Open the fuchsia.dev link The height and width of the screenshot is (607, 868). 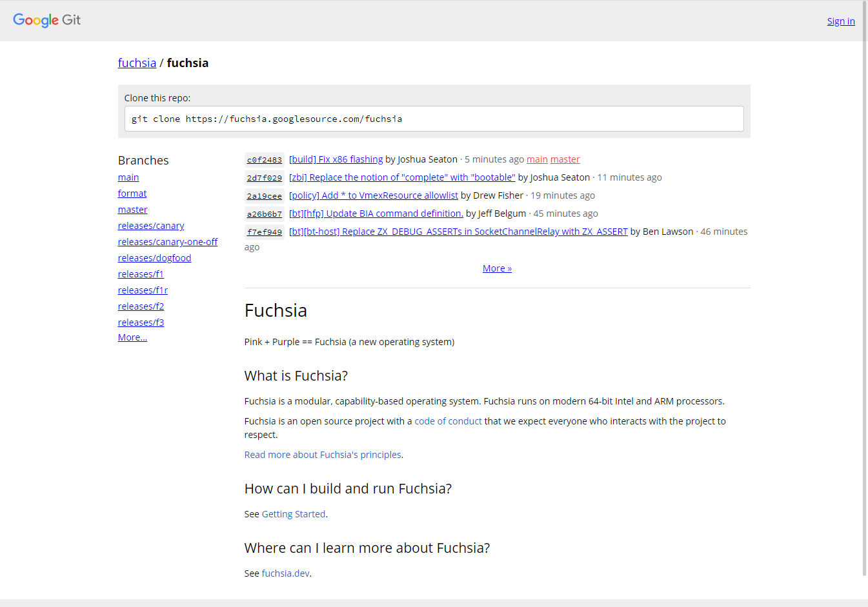click(x=286, y=573)
